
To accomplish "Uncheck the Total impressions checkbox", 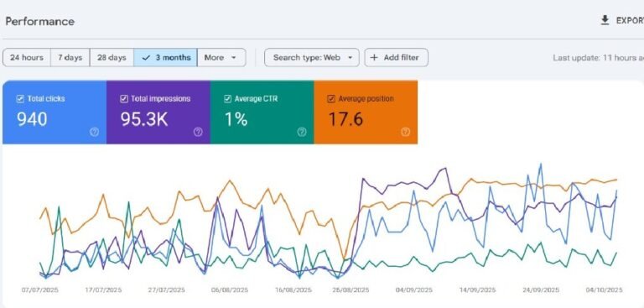I will (123, 99).
